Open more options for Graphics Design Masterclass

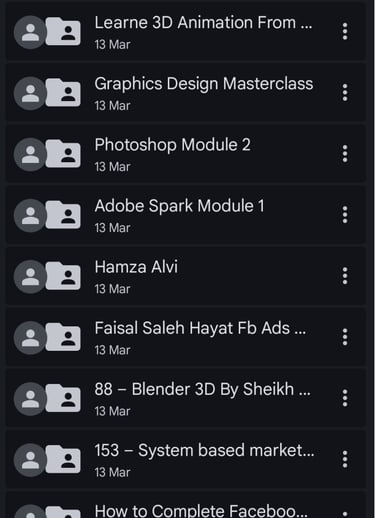click(x=345, y=93)
